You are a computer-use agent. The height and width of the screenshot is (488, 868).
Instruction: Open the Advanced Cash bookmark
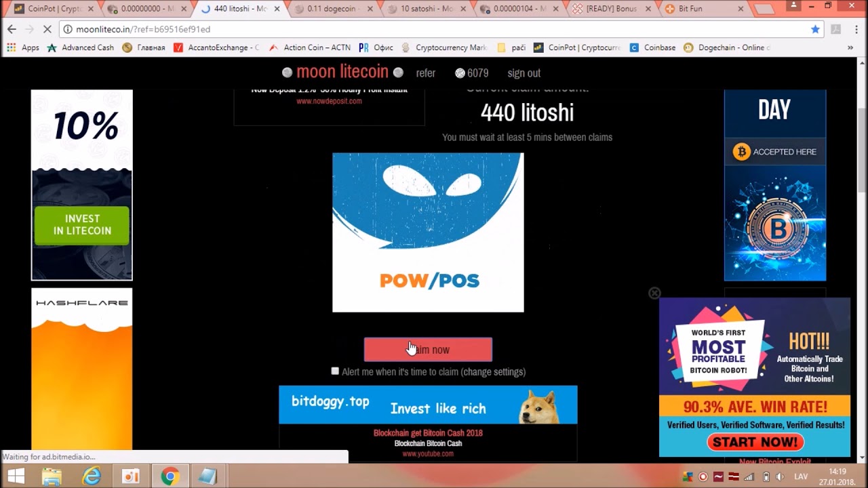coord(81,47)
